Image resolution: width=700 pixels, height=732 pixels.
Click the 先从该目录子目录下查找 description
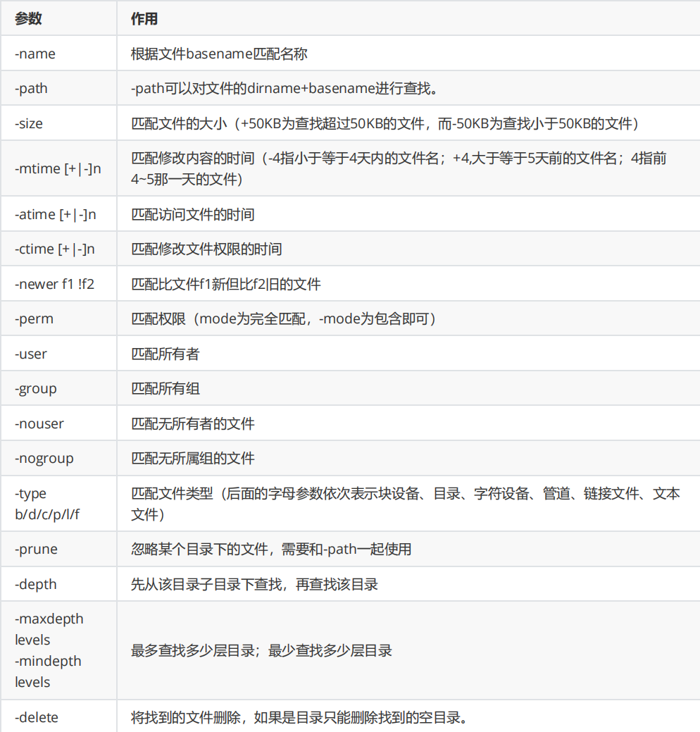(254, 584)
